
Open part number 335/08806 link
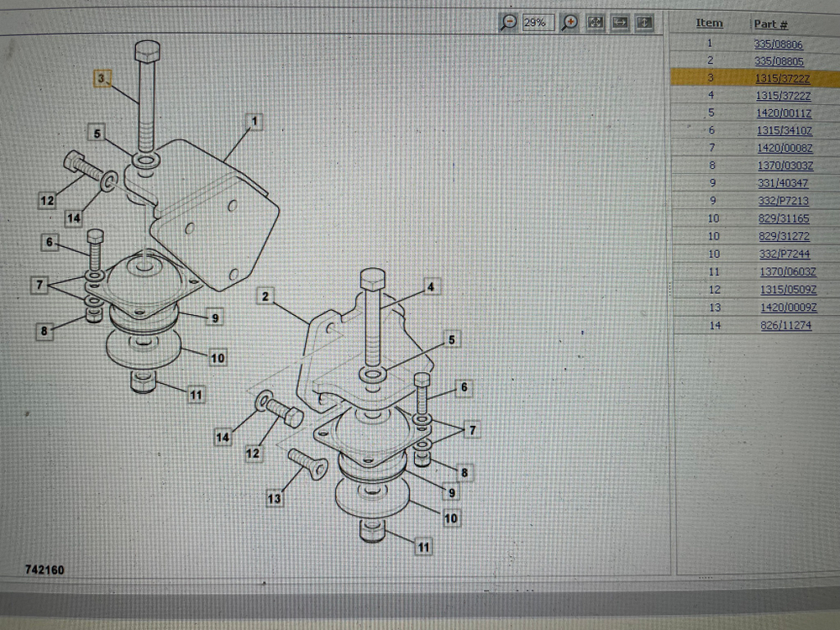(778, 44)
